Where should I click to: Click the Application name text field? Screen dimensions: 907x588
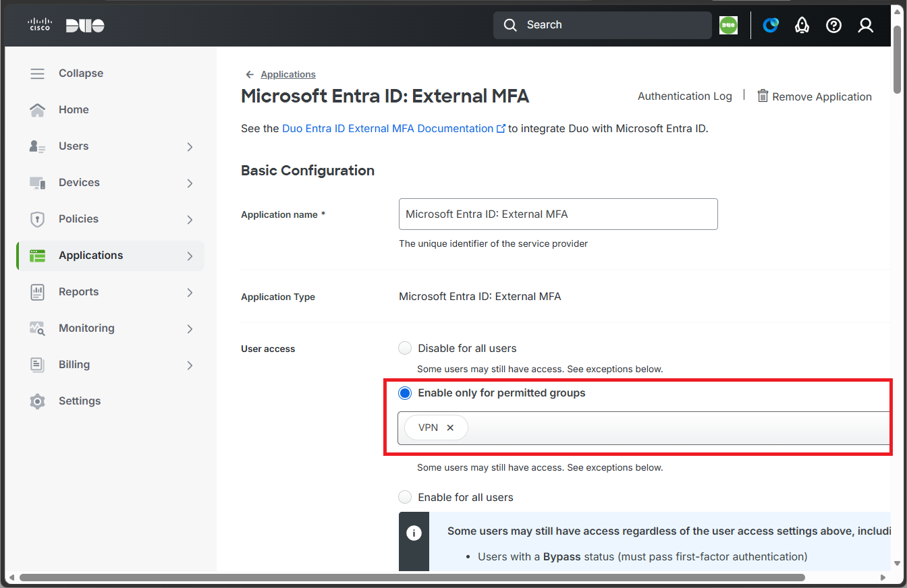(x=558, y=214)
